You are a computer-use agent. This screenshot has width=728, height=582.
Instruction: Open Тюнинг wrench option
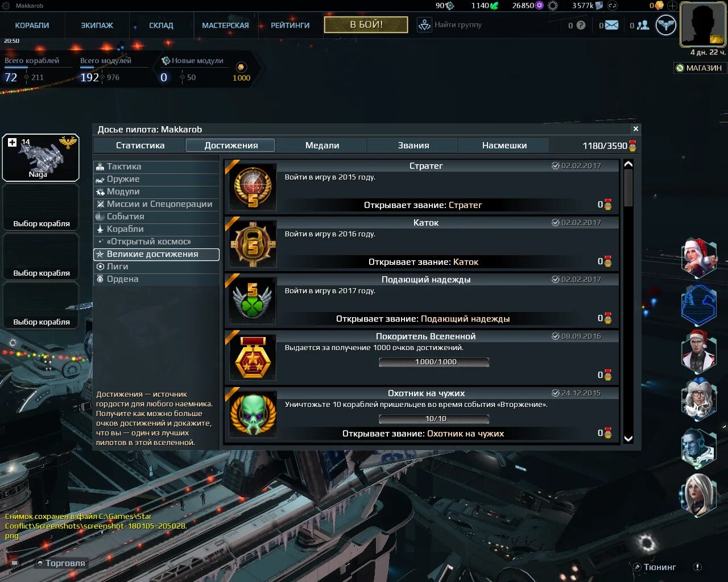(x=655, y=567)
